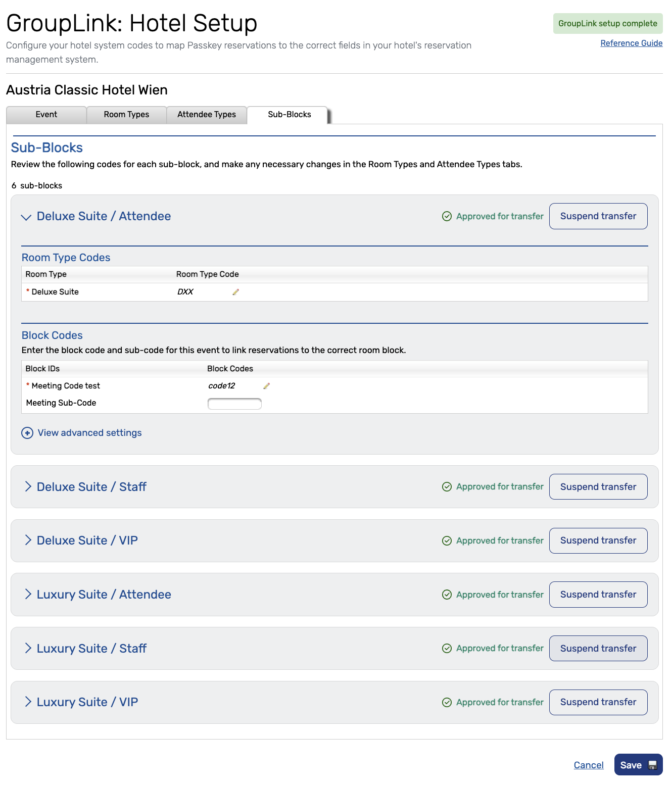Expand the Deluxe Suite / VIP sub-block

click(28, 540)
